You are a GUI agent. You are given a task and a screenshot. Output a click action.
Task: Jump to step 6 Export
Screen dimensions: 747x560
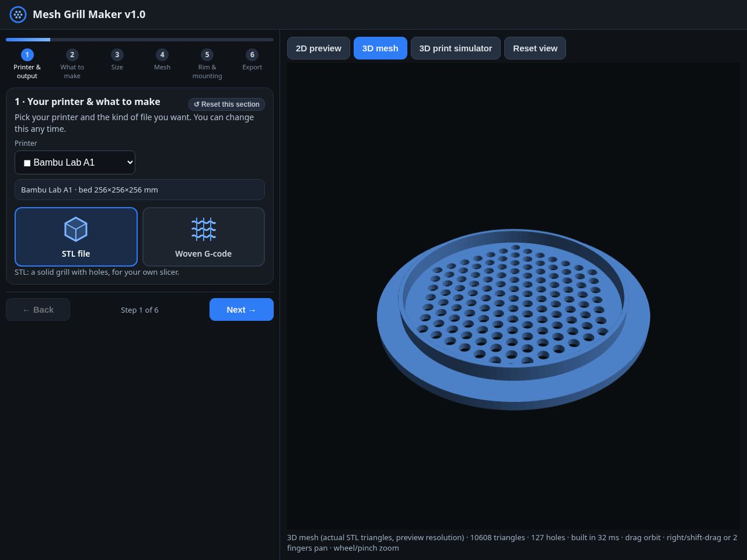click(252, 60)
